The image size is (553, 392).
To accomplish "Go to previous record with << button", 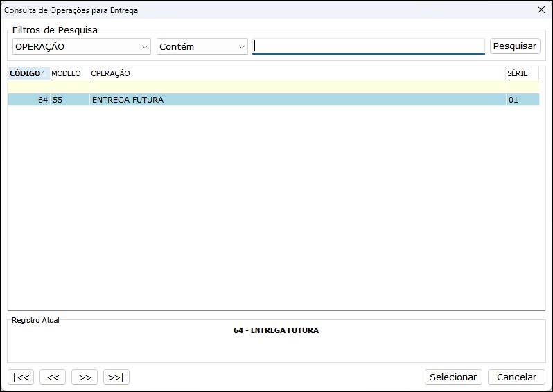I will (x=53, y=377).
